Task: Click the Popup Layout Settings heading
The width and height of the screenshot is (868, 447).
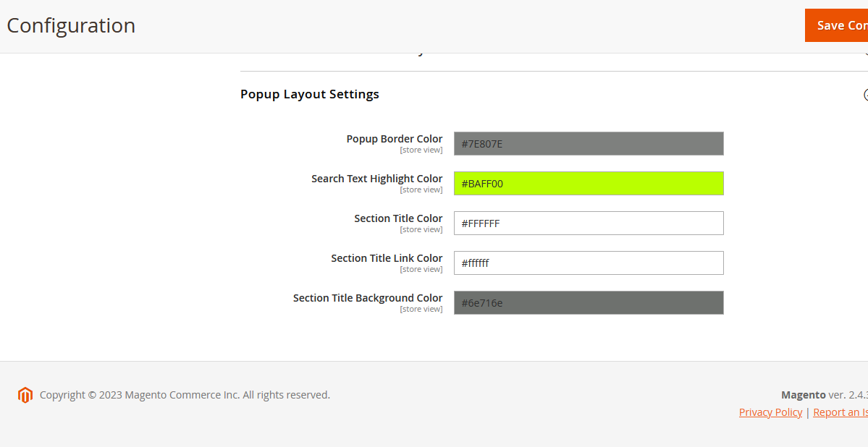Action: point(310,94)
